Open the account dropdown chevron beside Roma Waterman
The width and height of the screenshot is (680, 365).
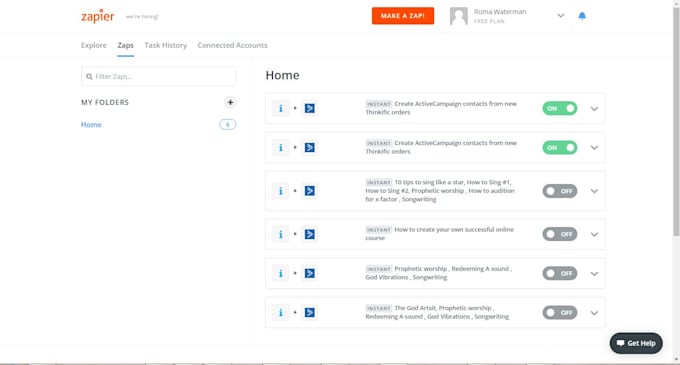tap(560, 16)
